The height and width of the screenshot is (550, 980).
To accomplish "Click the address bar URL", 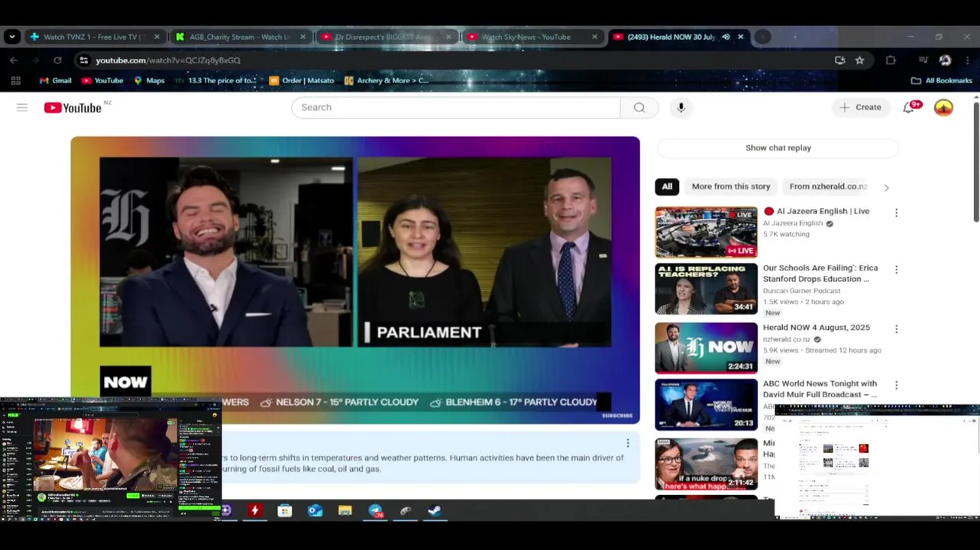I will (168, 60).
